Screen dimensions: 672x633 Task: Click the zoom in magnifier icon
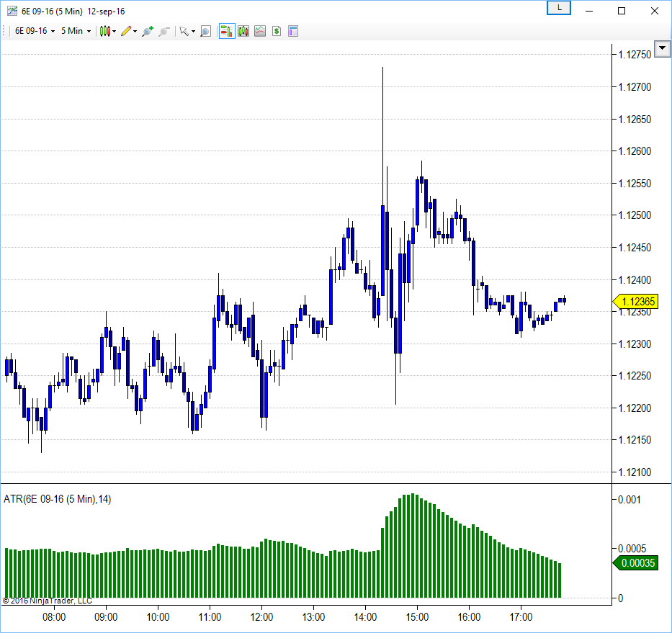coord(148,31)
